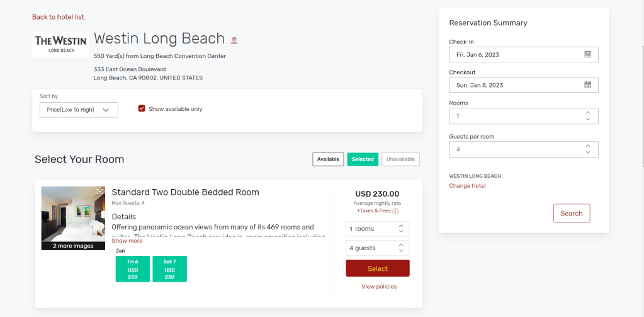Click the Fri 6 USD 230 date tile

133,269
